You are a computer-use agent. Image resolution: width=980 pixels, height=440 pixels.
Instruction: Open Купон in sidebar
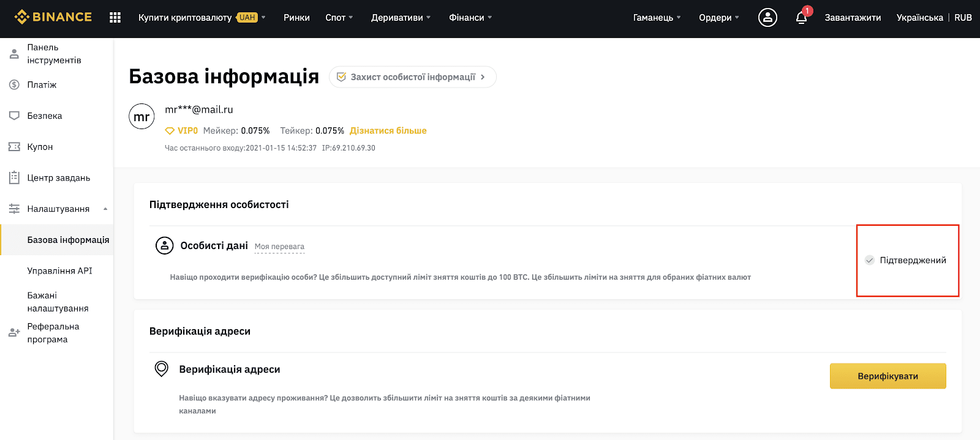[40, 147]
